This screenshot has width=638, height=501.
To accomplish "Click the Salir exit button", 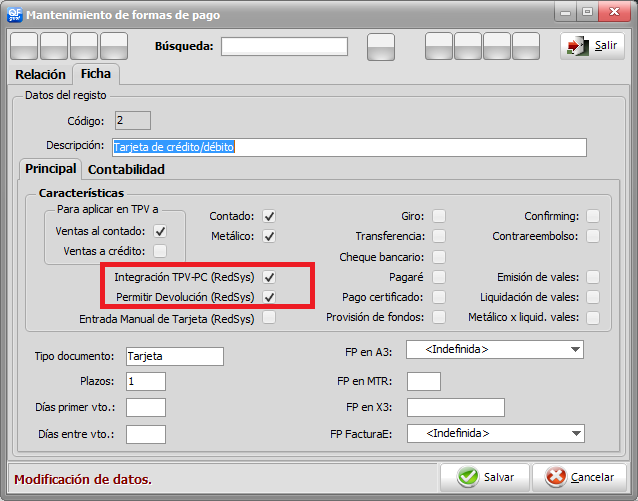I will point(592,46).
